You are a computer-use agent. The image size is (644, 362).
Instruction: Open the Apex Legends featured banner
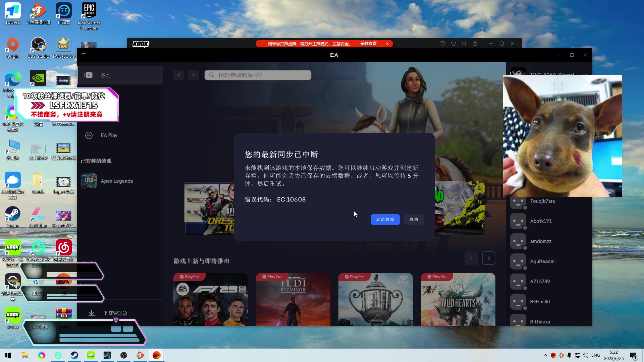tap(209, 208)
